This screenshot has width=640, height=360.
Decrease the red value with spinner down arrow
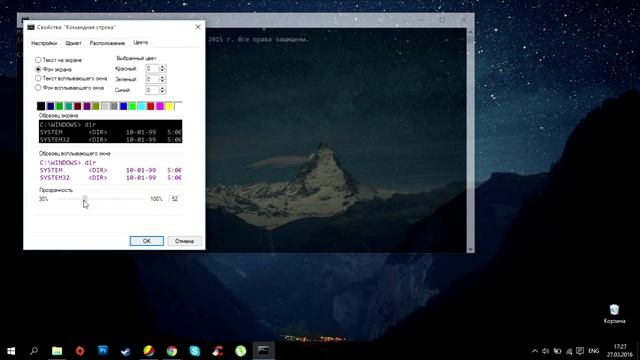coord(162,71)
